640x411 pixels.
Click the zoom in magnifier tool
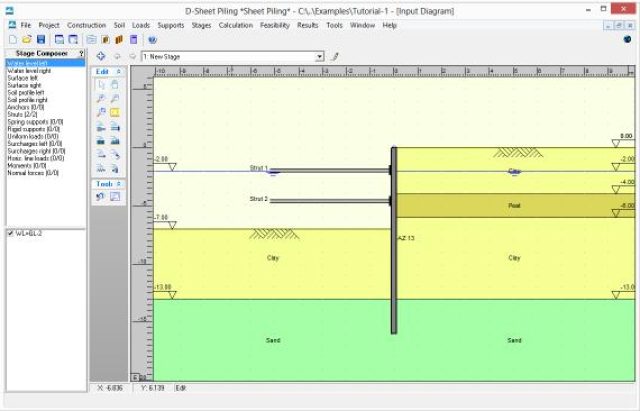pos(101,100)
